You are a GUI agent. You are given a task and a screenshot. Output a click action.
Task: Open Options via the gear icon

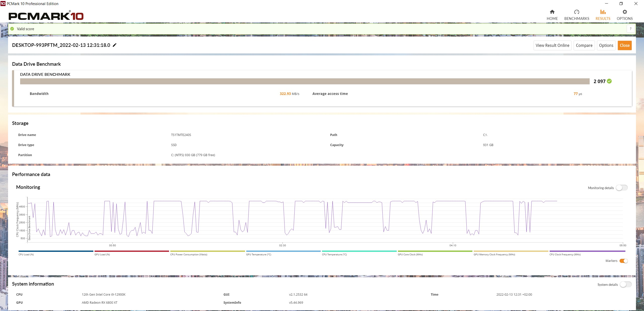click(625, 12)
